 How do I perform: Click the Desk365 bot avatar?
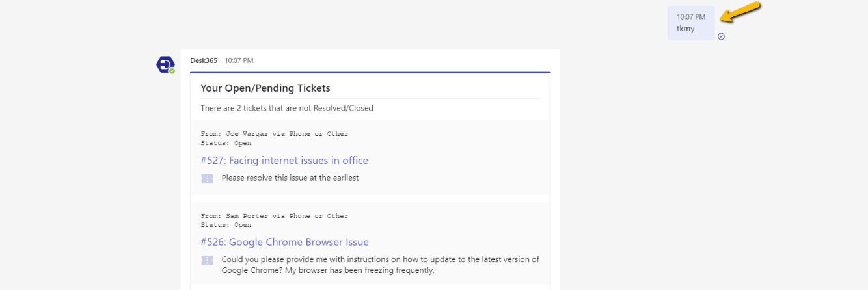(x=165, y=64)
